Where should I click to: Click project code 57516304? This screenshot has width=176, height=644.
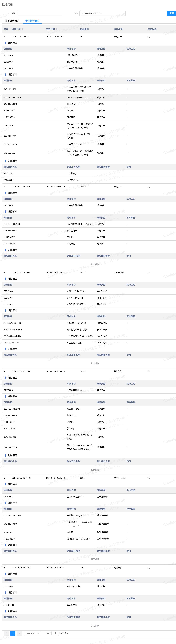pyautogui.click(x=8, y=291)
